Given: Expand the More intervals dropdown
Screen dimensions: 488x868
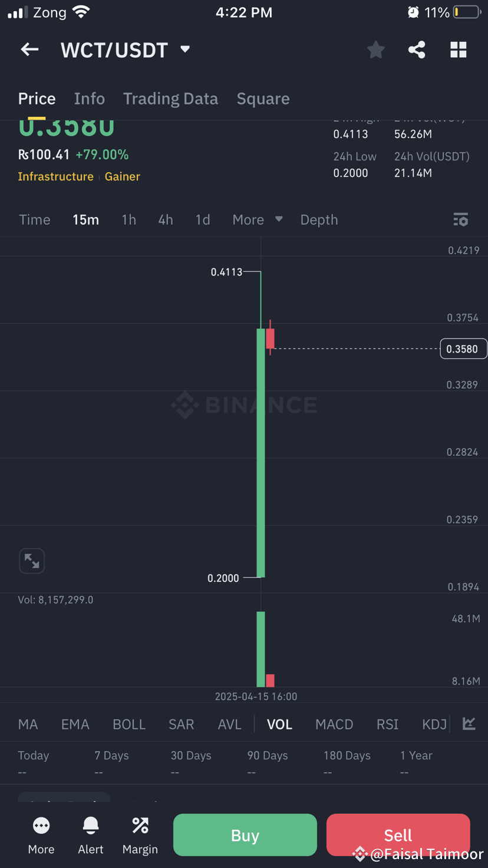Looking at the screenshot, I should click(258, 220).
